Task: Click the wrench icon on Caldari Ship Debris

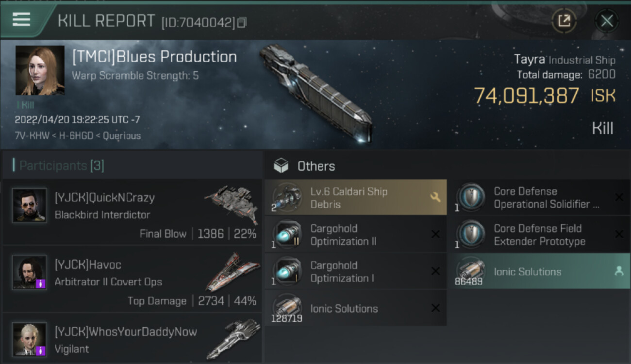Action: (435, 197)
